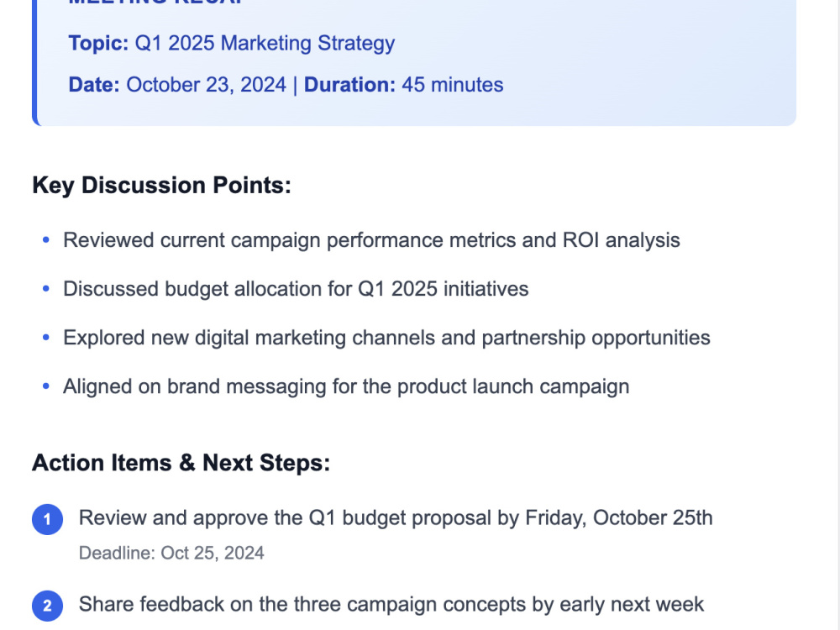Image resolution: width=840 pixels, height=630 pixels.
Task: Click the 'Share feedback on the three campaign' item
Action: (391, 604)
